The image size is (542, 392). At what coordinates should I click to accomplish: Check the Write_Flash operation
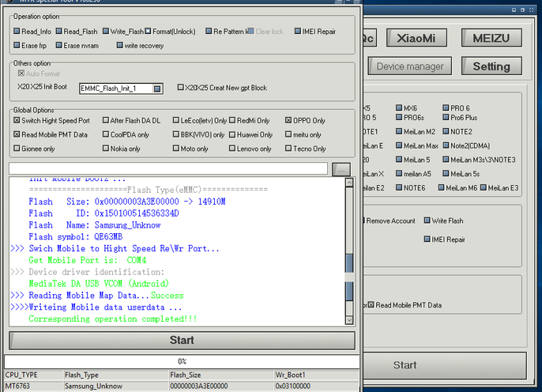pos(106,31)
